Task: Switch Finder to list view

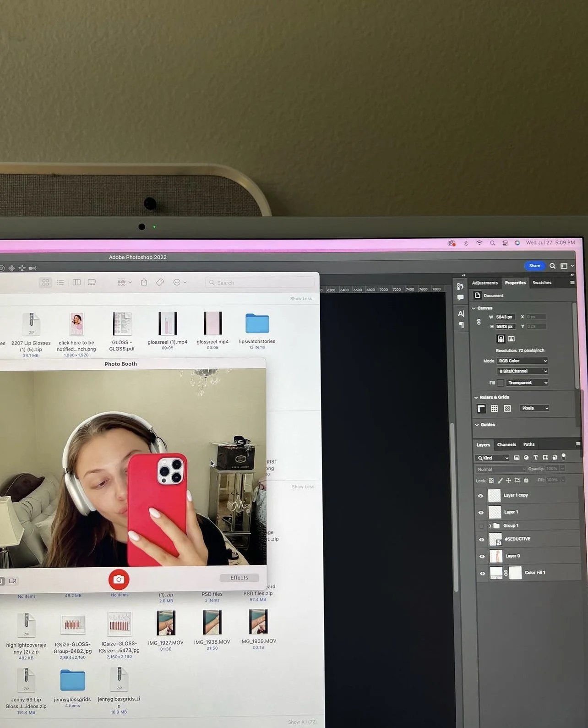Action: pyautogui.click(x=60, y=283)
